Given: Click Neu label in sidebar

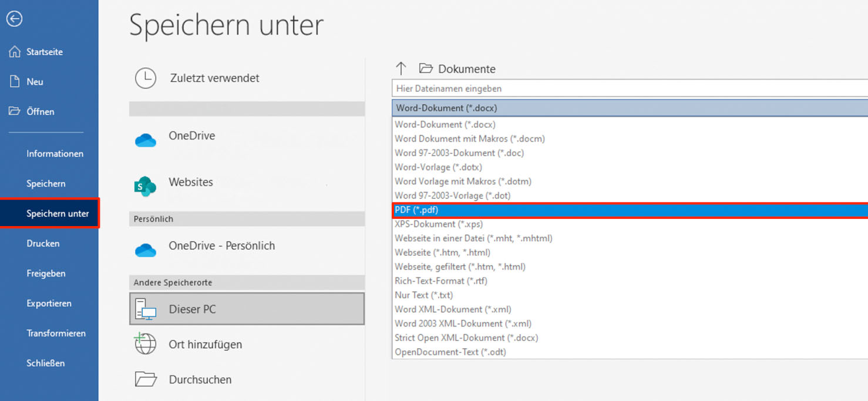Looking at the screenshot, I should tap(35, 82).
